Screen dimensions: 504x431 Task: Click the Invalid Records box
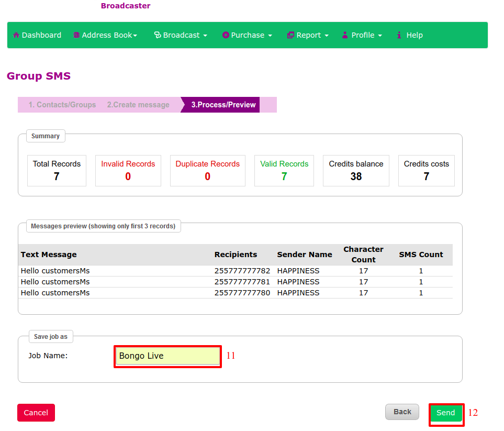coord(128,171)
